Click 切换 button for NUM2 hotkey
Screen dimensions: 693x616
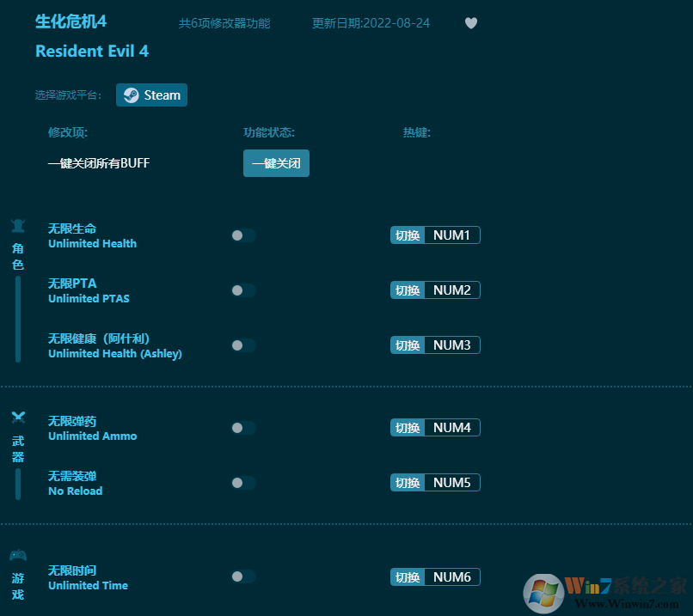coord(408,290)
